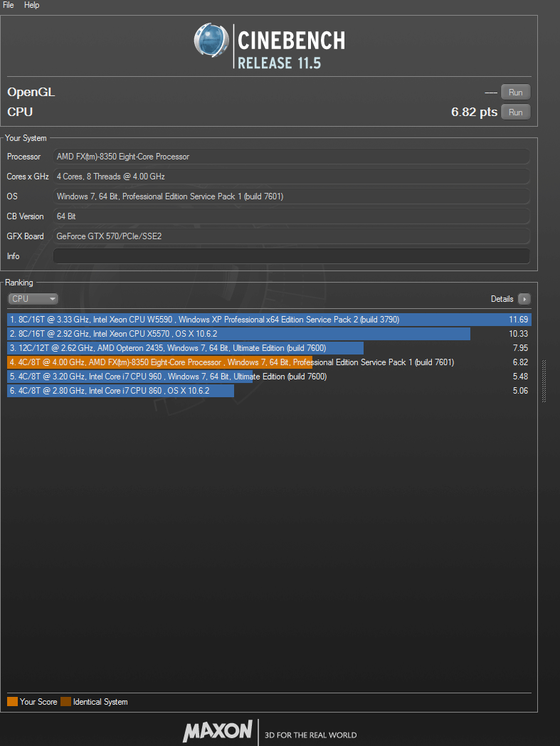This screenshot has width=560, height=746.
Task: Select the Cores x GHz field value
Action: (x=291, y=177)
